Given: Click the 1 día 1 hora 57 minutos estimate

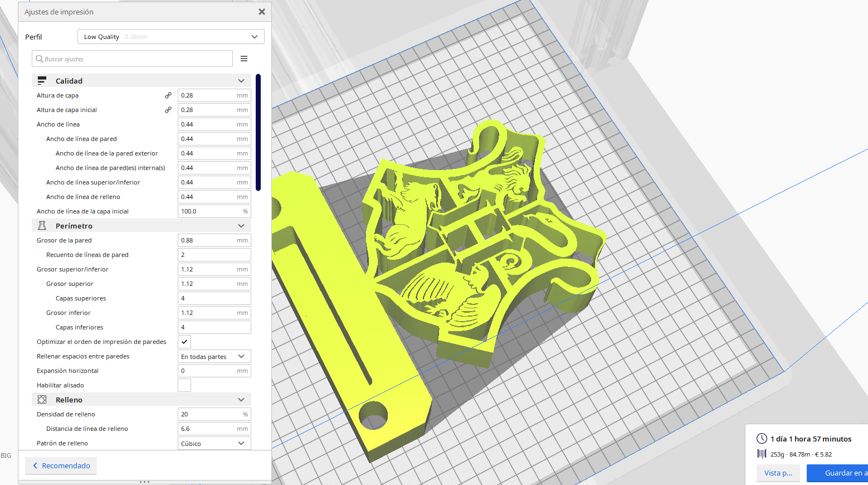Looking at the screenshot, I should 811,439.
